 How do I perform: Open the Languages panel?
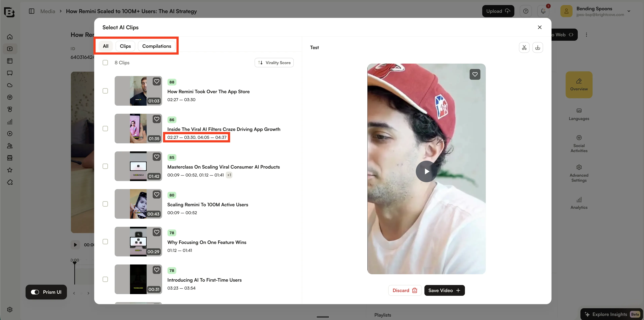[579, 114]
